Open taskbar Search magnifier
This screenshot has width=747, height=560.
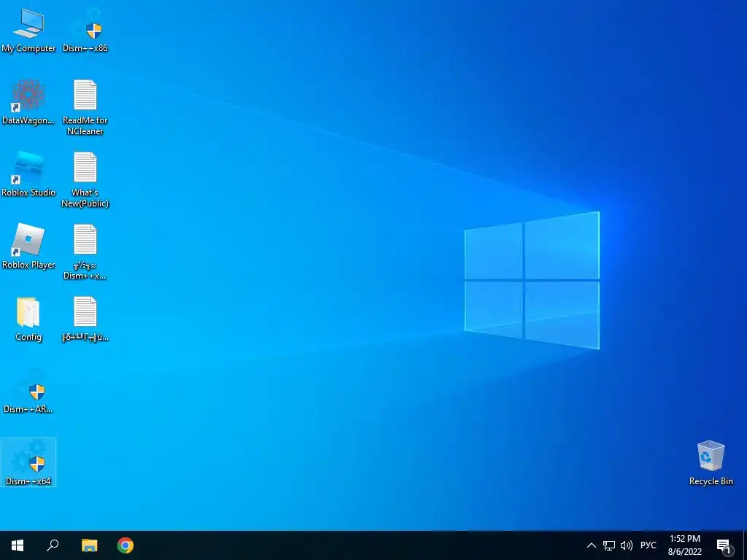point(53,545)
